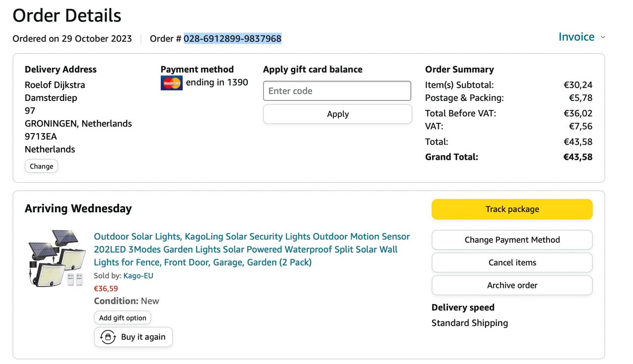Click the Buy it again cart icon

coord(108,337)
